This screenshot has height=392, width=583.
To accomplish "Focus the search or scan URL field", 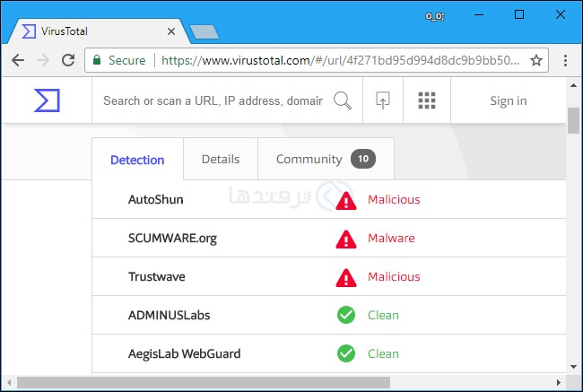I will point(213,100).
